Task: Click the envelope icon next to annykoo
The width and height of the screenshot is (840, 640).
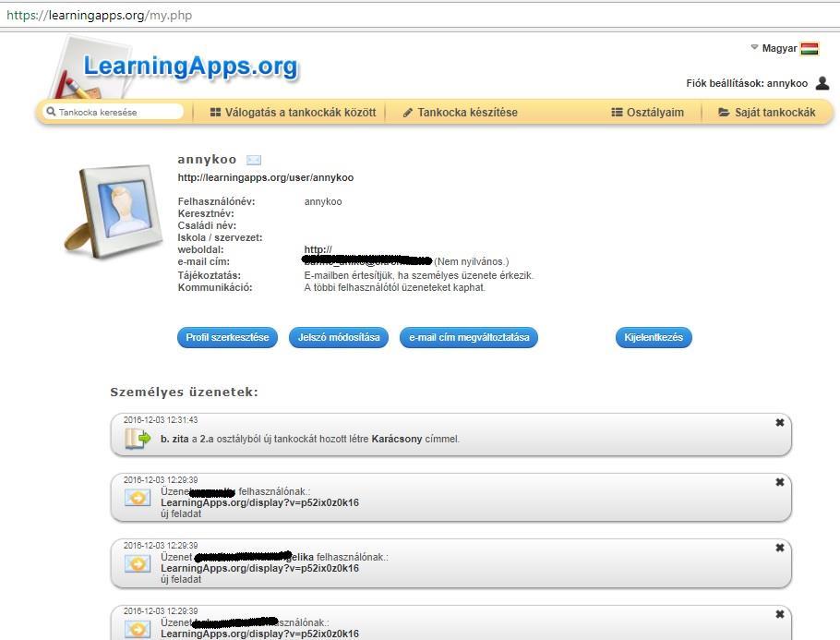Action: tap(254, 160)
